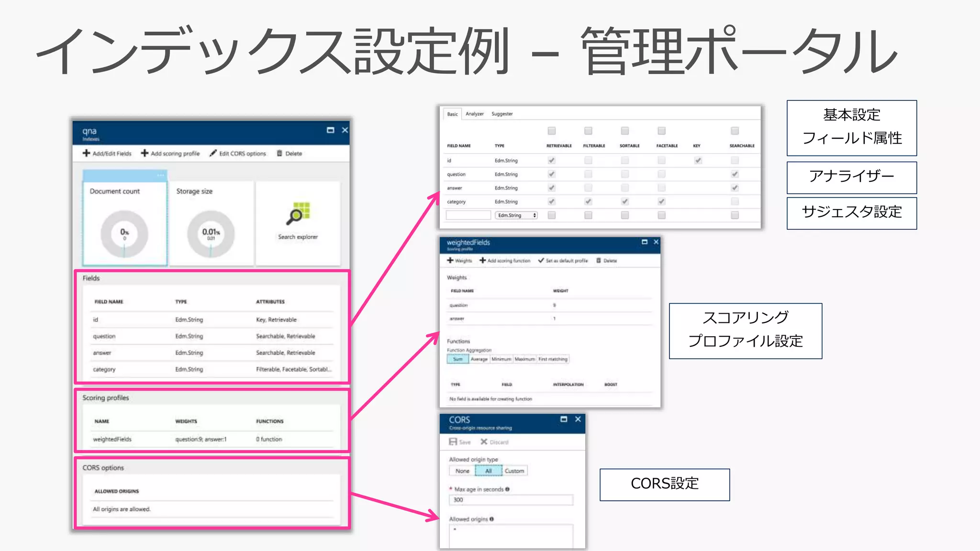Set allowed origin type to None
Image resolution: width=980 pixels, height=551 pixels.
pos(462,471)
